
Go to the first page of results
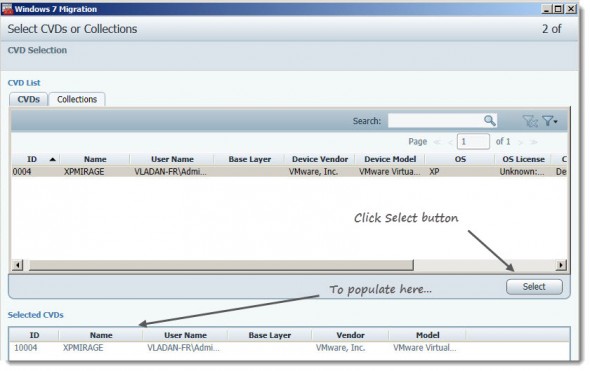(x=437, y=142)
